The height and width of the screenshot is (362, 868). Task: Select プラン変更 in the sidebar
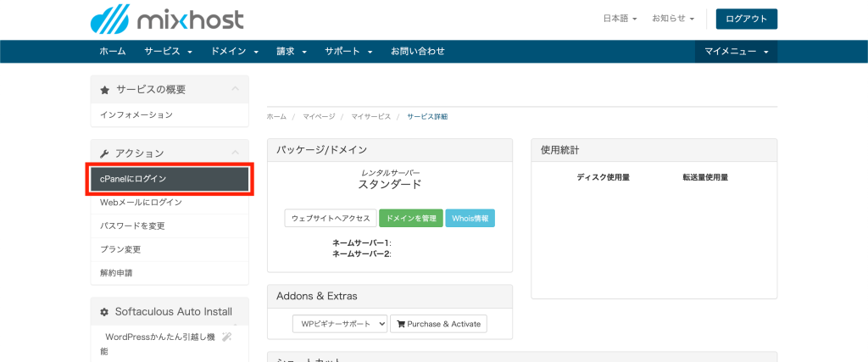[x=170, y=249]
